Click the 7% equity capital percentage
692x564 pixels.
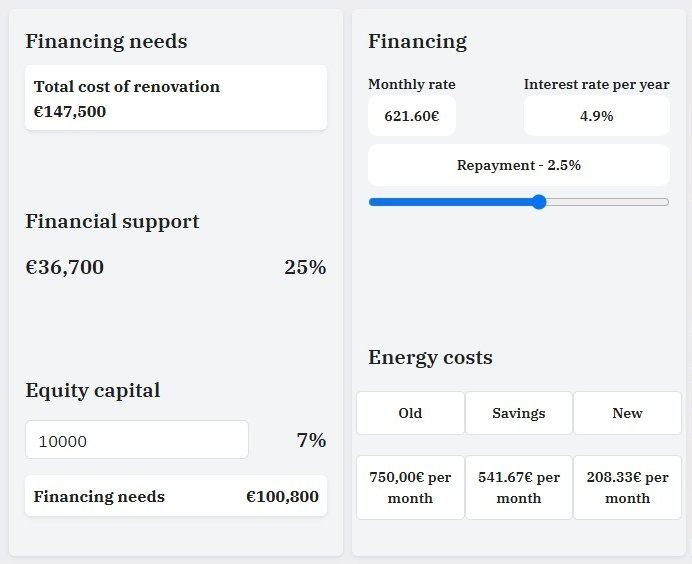312,440
